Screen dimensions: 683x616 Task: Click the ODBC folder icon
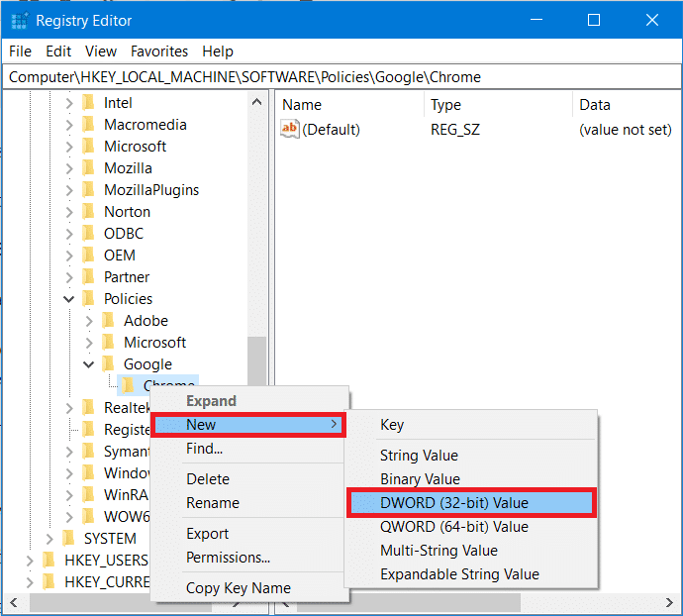click(x=88, y=234)
